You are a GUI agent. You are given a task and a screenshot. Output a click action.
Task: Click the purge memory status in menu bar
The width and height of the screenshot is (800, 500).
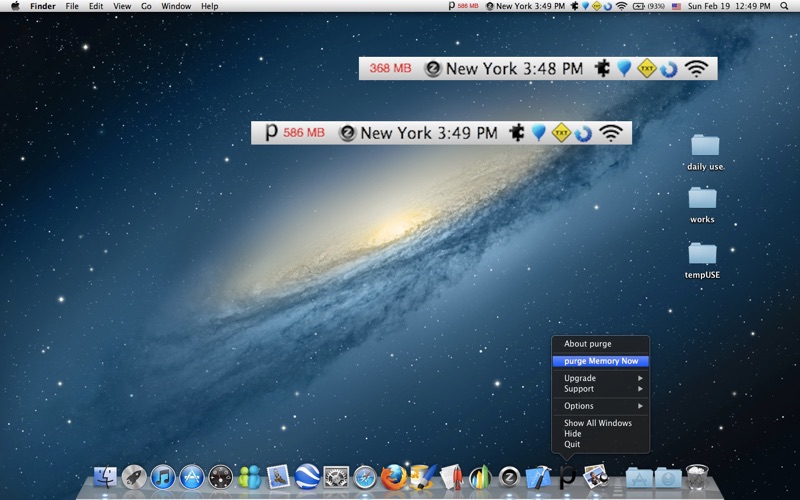(463, 6)
